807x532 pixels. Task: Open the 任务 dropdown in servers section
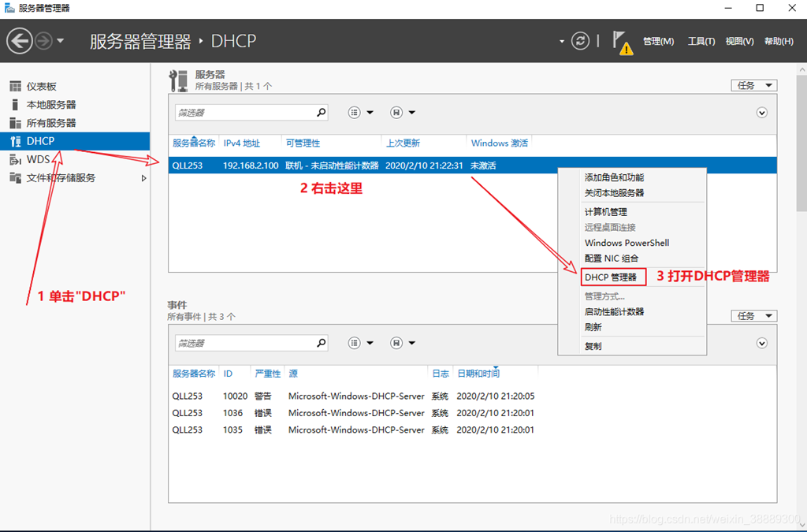(753, 85)
